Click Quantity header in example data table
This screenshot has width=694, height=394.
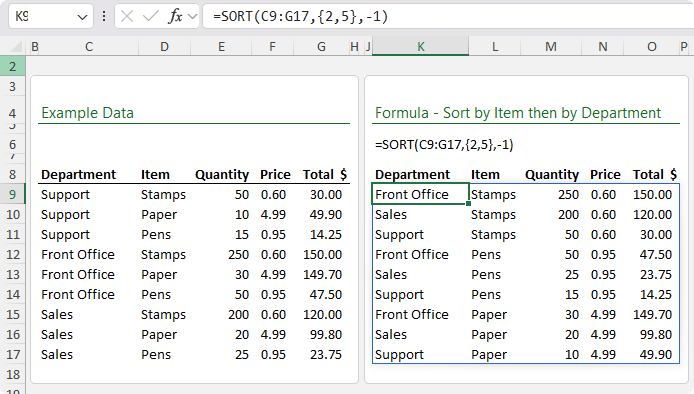tap(222, 174)
